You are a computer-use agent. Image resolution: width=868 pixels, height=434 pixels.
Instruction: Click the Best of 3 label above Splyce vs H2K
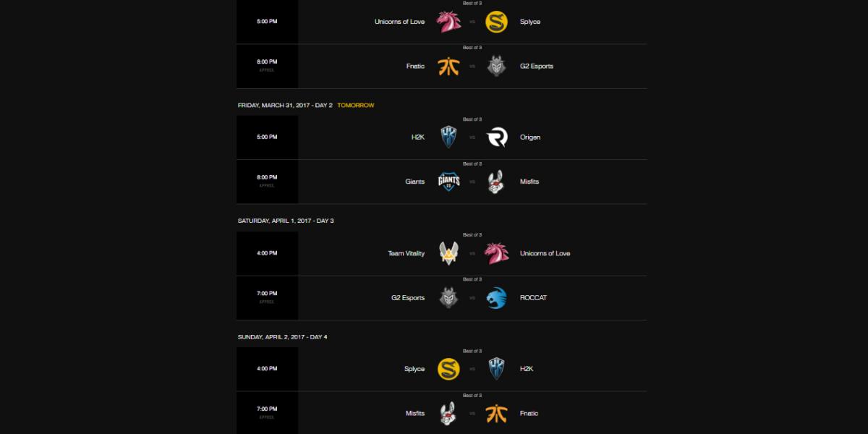(x=472, y=351)
